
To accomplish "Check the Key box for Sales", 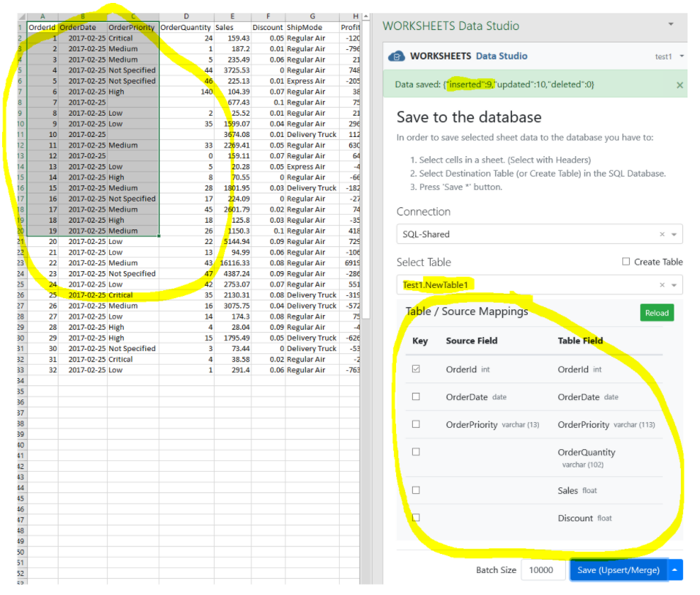I will click(416, 490).
